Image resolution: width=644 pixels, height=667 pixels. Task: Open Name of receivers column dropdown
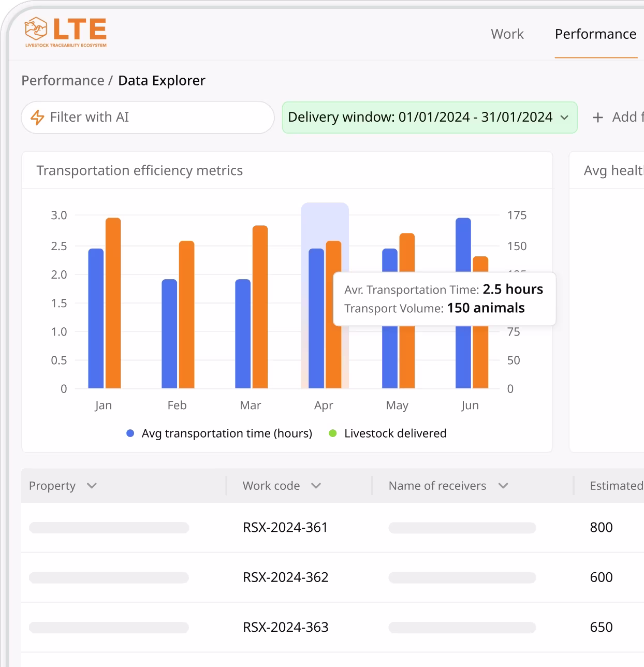[x=437, y=486]
